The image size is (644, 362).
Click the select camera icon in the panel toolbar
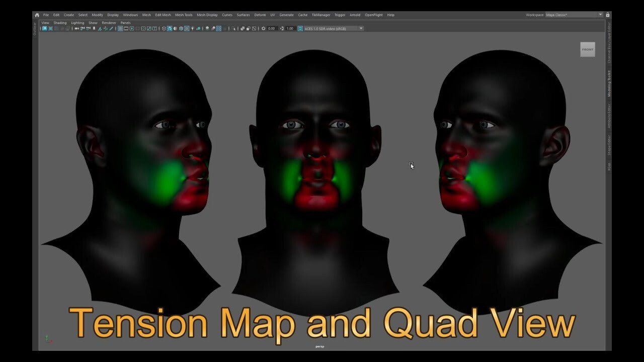pyautogui.click(x=76, y=29)
